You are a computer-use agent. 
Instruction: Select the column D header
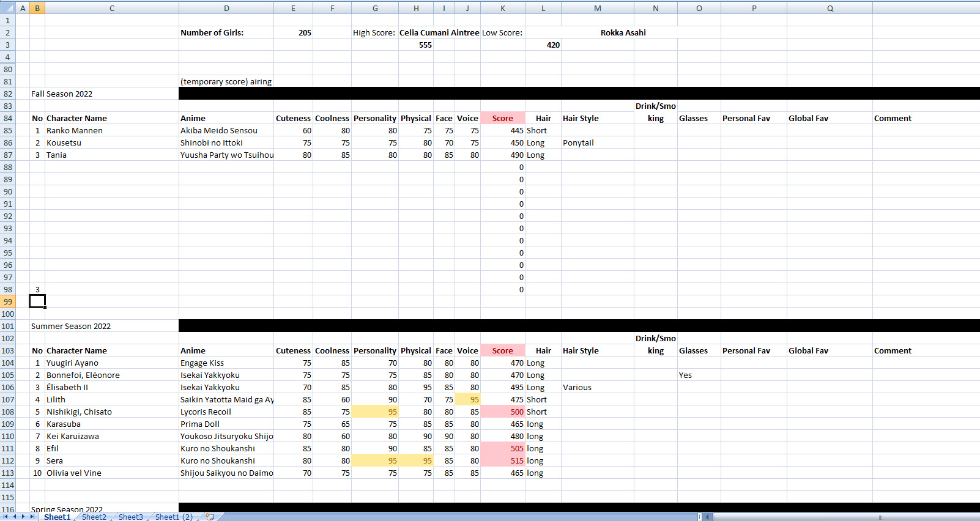226,8
